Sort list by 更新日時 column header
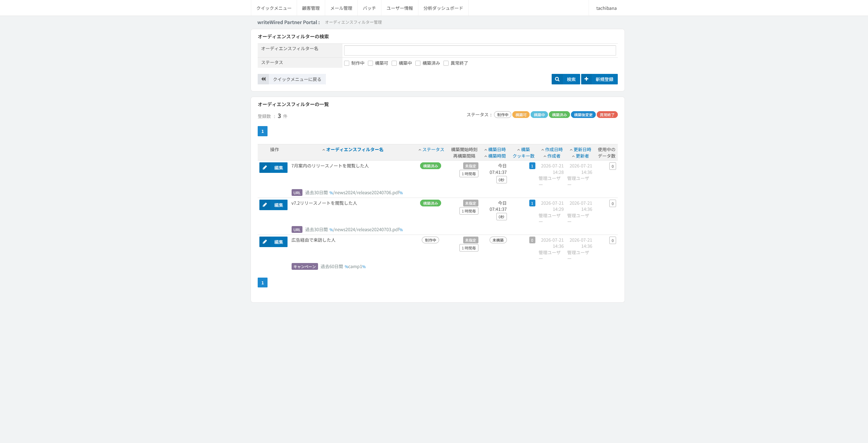 tap(582, 149)
